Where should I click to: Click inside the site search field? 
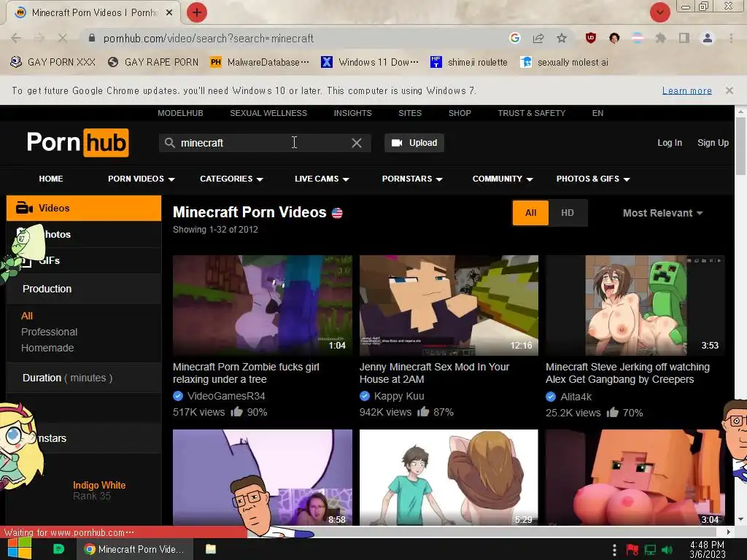(x=264, y=143)
